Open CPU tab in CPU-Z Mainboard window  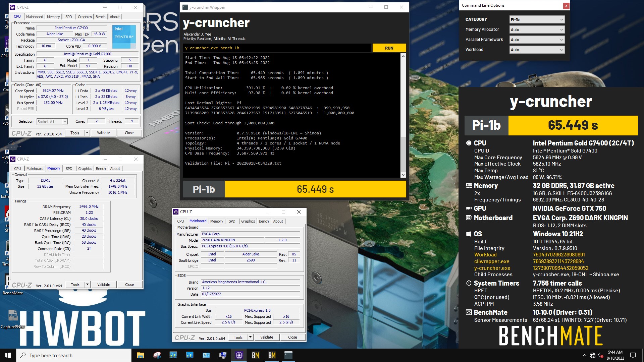click(180, 221)
